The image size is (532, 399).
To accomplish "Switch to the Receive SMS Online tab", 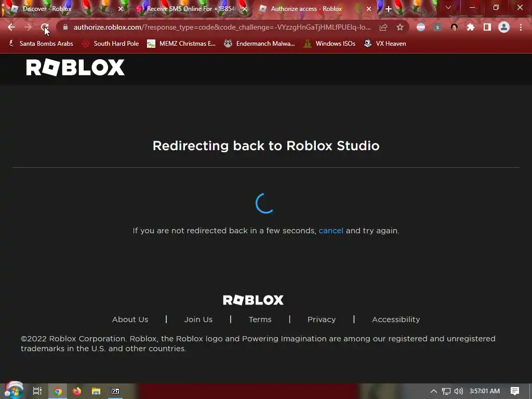I will pos(191,9).
